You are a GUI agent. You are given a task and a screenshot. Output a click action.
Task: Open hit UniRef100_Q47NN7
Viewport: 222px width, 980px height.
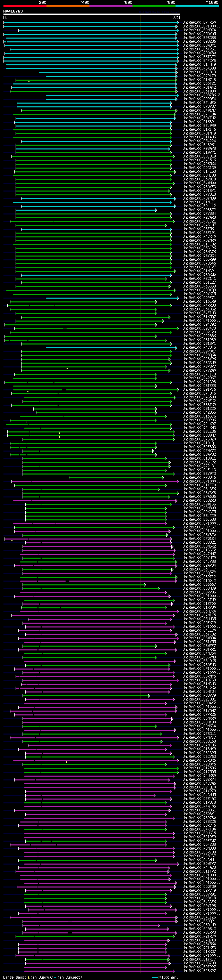click(199, 554)
